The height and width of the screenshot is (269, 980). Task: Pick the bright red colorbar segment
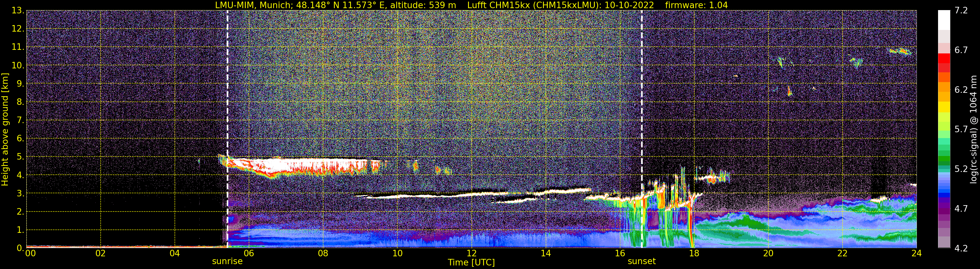click(x=944, y=58)
